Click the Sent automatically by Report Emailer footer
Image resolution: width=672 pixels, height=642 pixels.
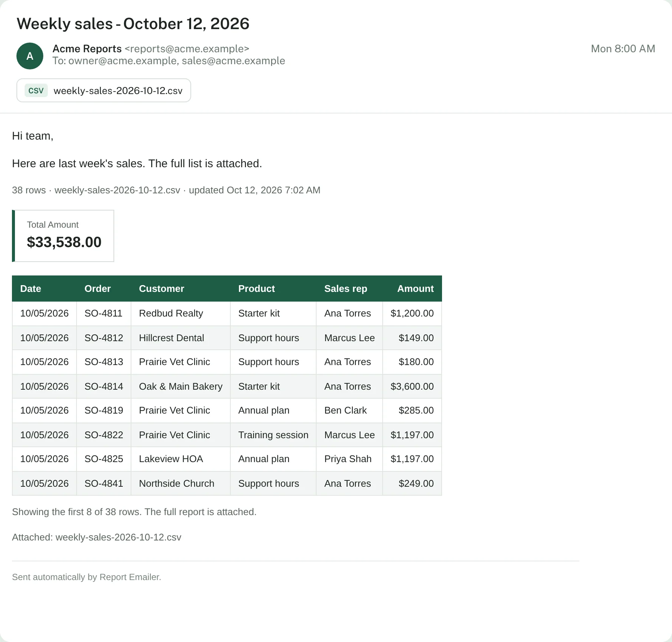87,577
